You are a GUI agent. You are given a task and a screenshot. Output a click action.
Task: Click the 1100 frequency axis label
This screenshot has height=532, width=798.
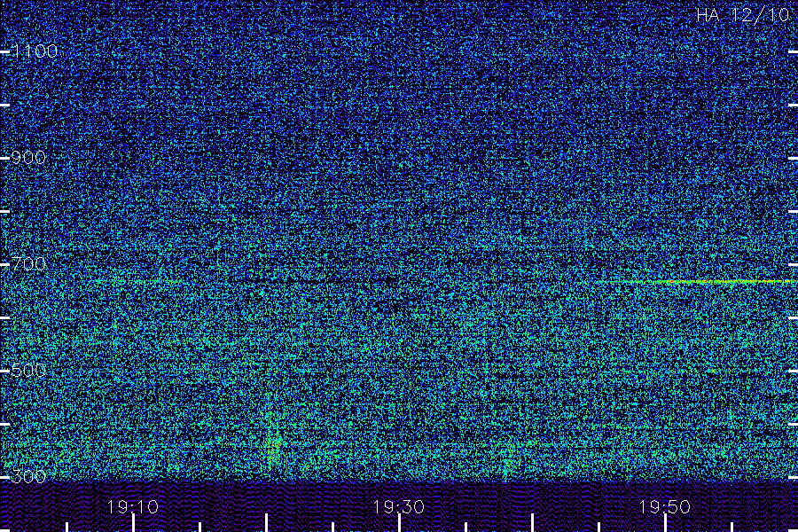point(35,51)
